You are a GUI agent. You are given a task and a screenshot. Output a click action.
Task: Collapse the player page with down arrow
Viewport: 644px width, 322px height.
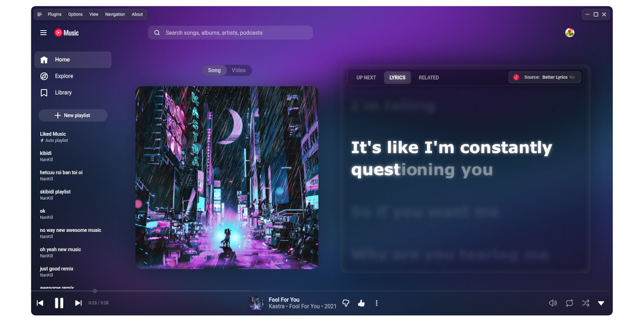601,303
